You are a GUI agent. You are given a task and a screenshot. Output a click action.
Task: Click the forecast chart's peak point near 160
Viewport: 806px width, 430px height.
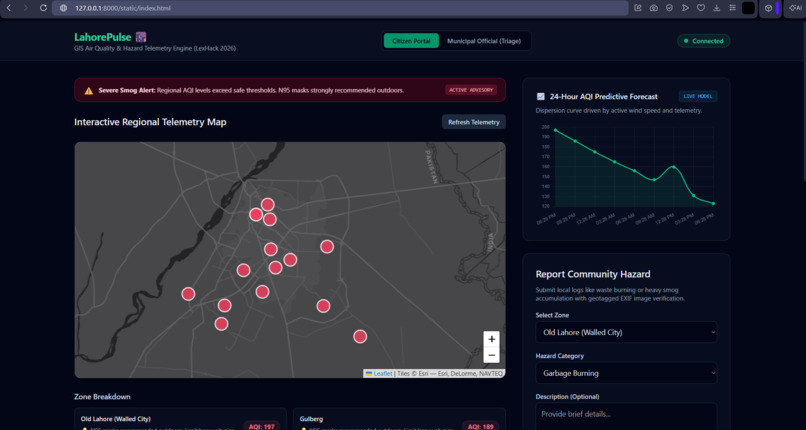tap(673, 167)
